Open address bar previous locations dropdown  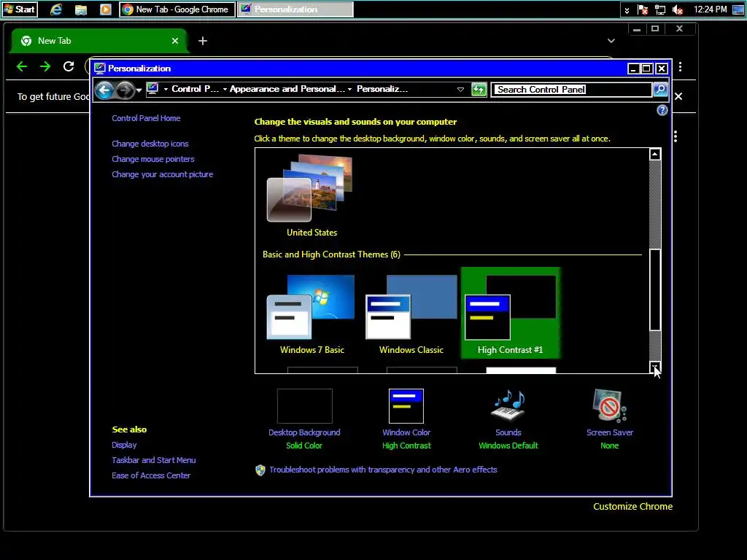coord(460,90)
